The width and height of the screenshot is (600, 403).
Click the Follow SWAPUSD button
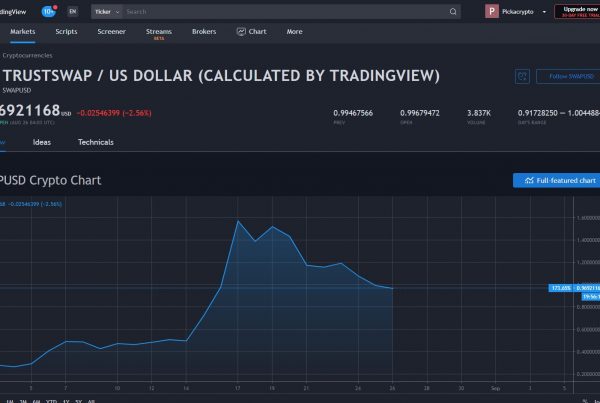click(568, 76)
